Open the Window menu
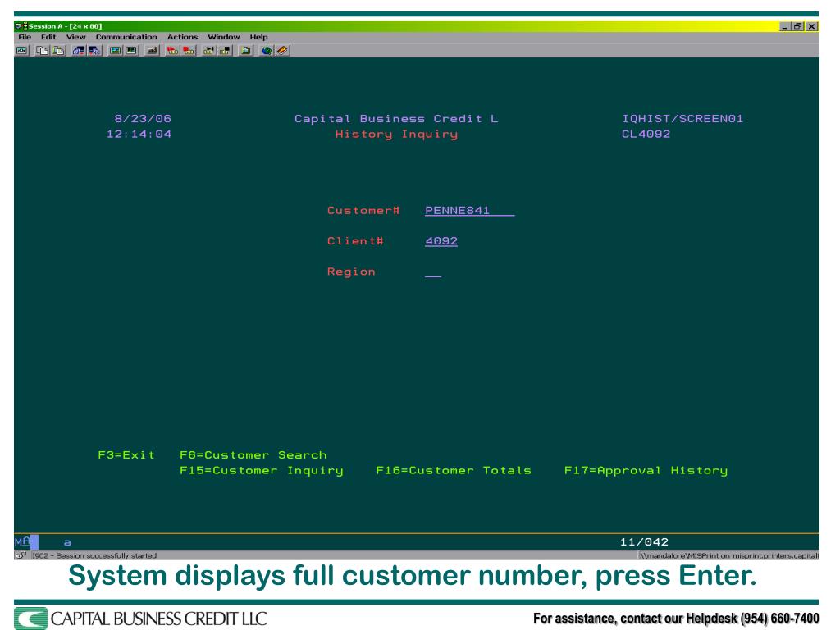Viewport: 840px width, 630px height. [224, 37]
